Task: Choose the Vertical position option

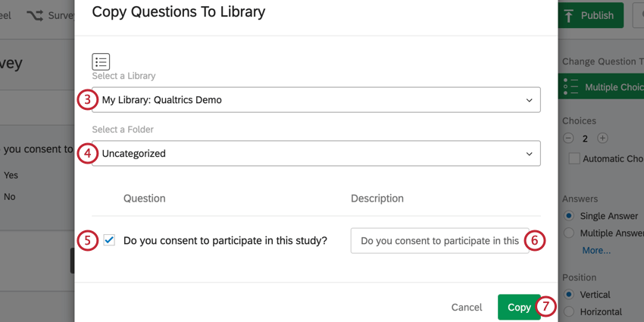Action: (x=569, y=294)
